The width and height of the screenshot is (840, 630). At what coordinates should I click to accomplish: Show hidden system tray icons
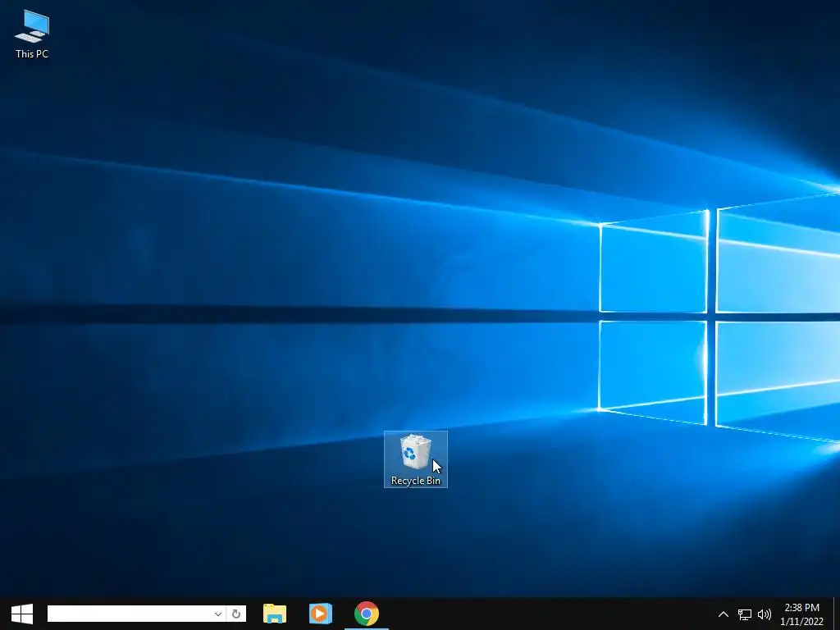tap(724, 614)
